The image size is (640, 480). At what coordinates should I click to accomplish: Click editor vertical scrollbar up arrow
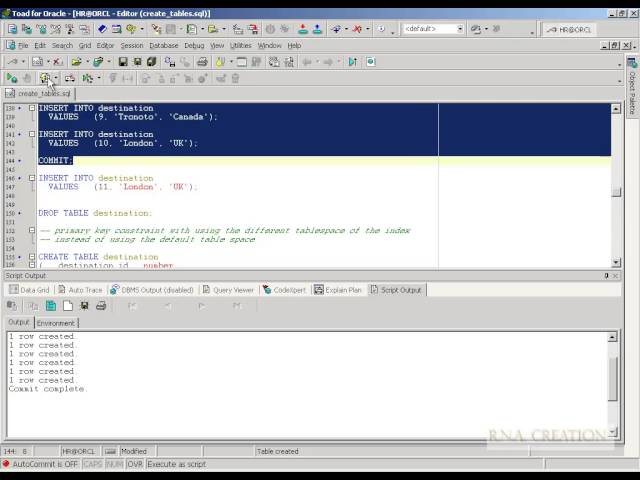click(x=616, y=109)
